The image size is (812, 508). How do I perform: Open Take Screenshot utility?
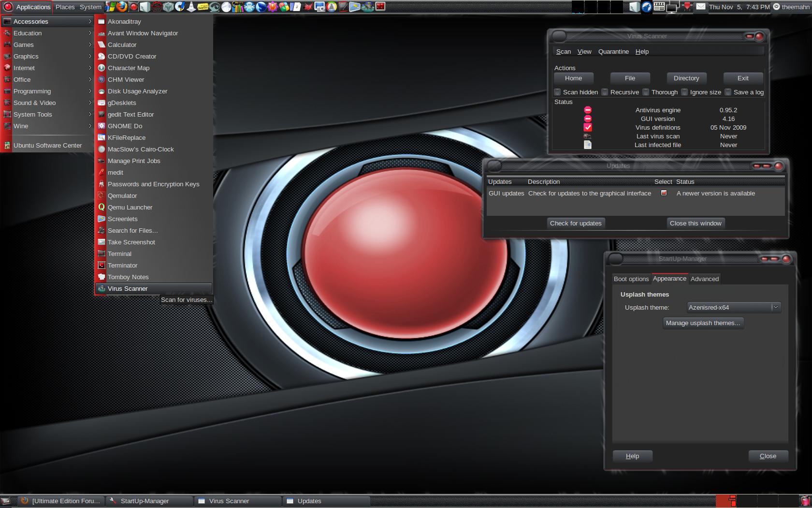154,242
